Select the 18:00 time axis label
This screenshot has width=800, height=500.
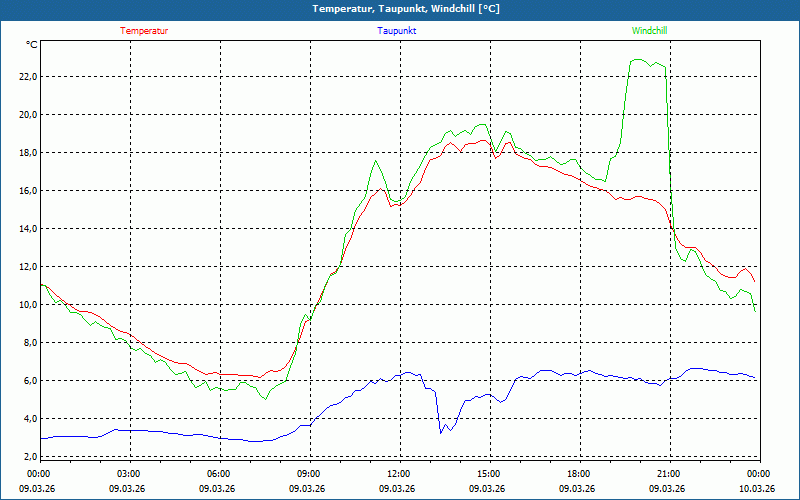579,474
